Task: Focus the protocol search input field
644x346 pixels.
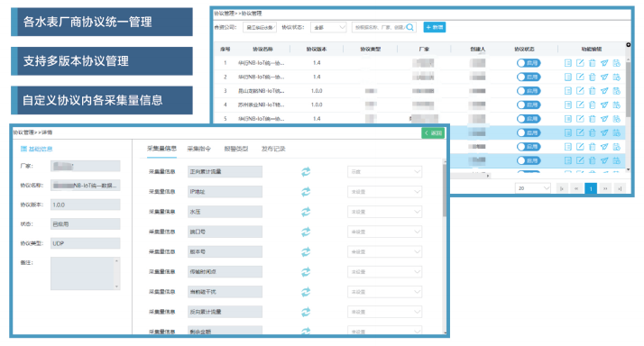Action: click(379, 28)
